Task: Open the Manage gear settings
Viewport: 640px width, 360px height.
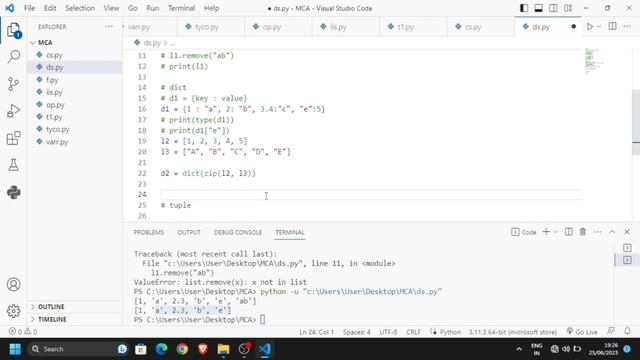Action: (x=13, y=311)
